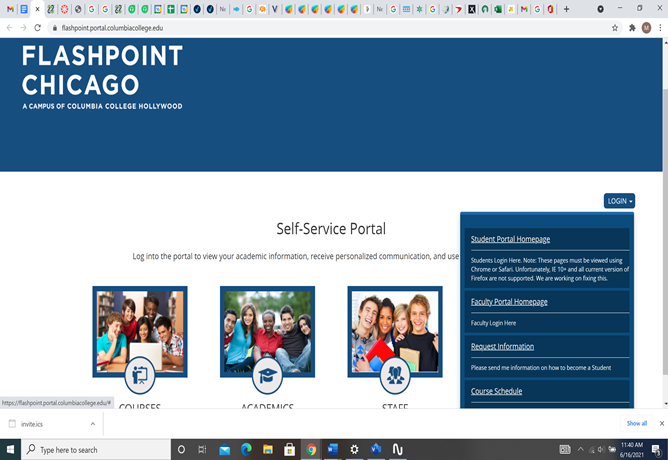Screen dimensions: 668x460
Task: Open Microsoft Edge from the taskbar
Action: (x=246, y=450)
